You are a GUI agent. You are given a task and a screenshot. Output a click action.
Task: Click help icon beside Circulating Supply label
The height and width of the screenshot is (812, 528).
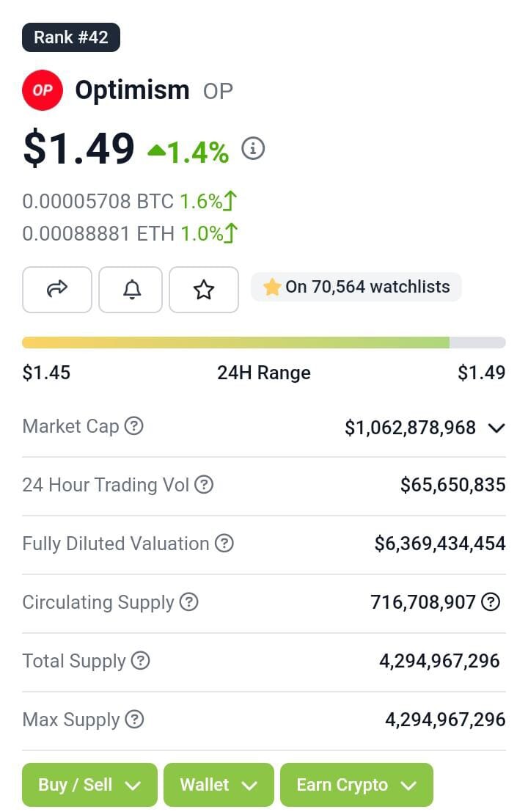point(189,601)
